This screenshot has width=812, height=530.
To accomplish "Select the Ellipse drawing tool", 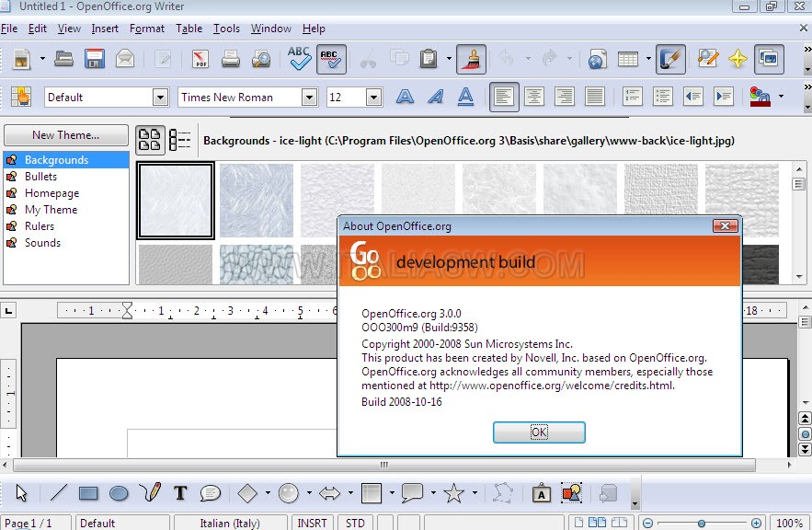I will [120, 492].
